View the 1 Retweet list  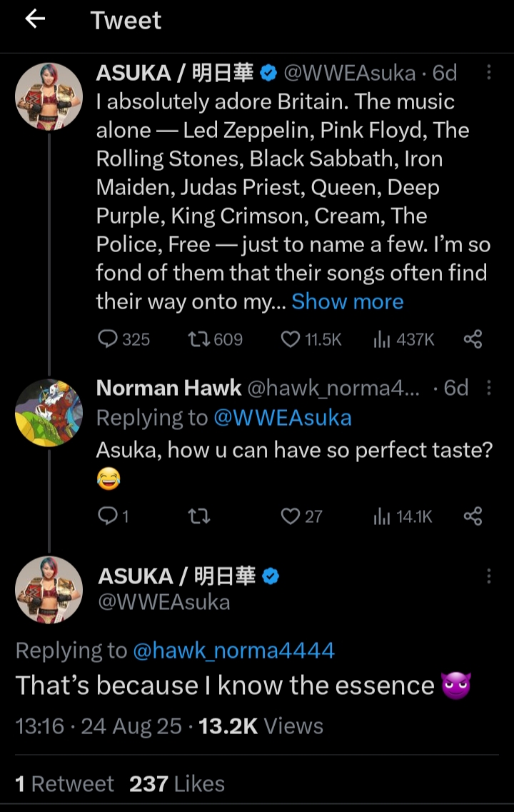[64, 783]
